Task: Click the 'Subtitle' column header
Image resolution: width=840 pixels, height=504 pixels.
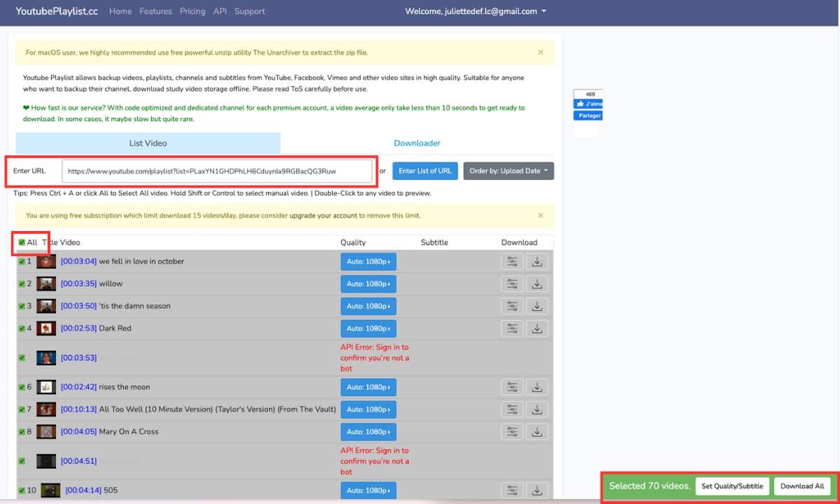Action: 435,243
